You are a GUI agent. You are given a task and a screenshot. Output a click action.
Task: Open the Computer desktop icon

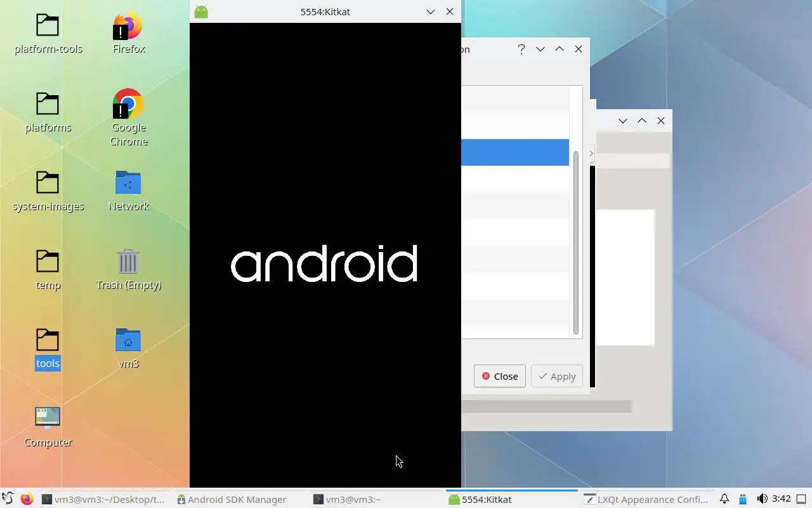pyautogui.click(x=48, y=418)
